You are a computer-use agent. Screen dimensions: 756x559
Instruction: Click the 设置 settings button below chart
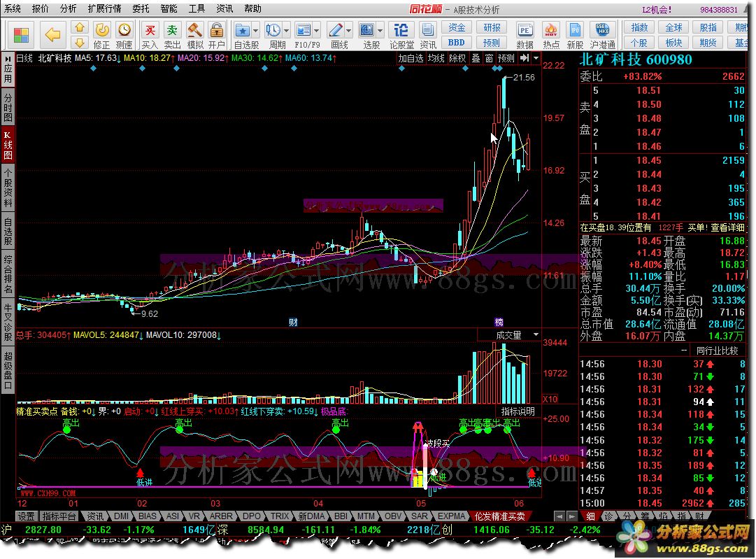[26, 516]
